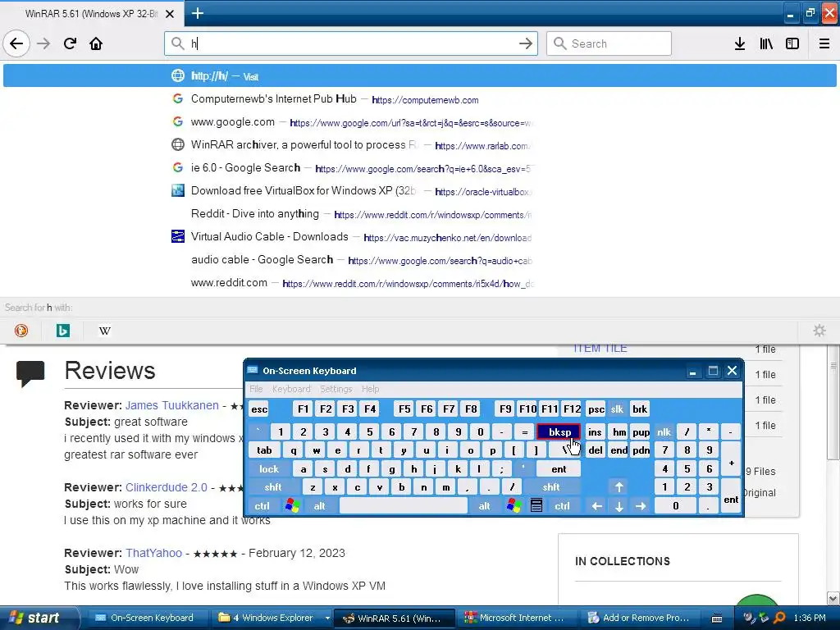Toggle the nlk num lock key

pyautogui.click(x=664, y=431)
